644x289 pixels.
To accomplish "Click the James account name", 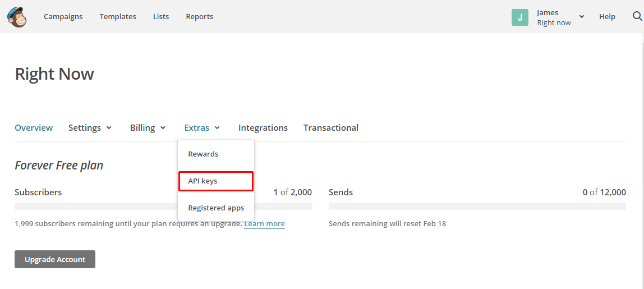I will 548,13.
